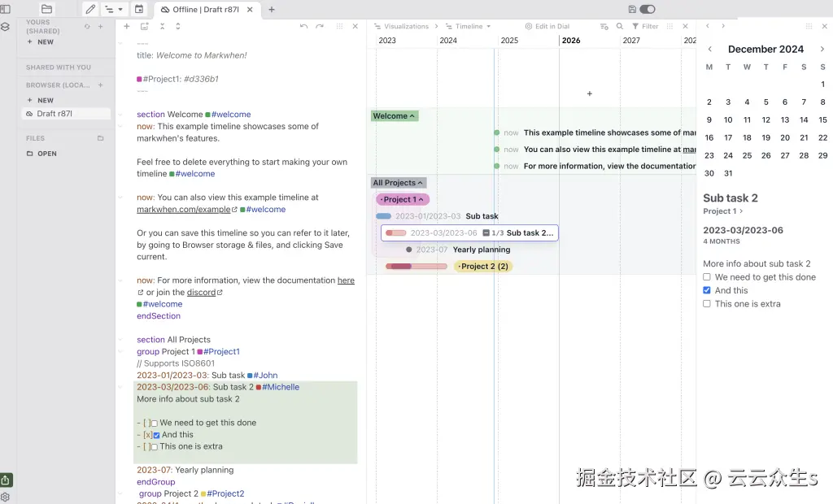Open the timeline Filter option
Image resolution: width=833 pixels, height=504 pixels.
pos(645,26)
